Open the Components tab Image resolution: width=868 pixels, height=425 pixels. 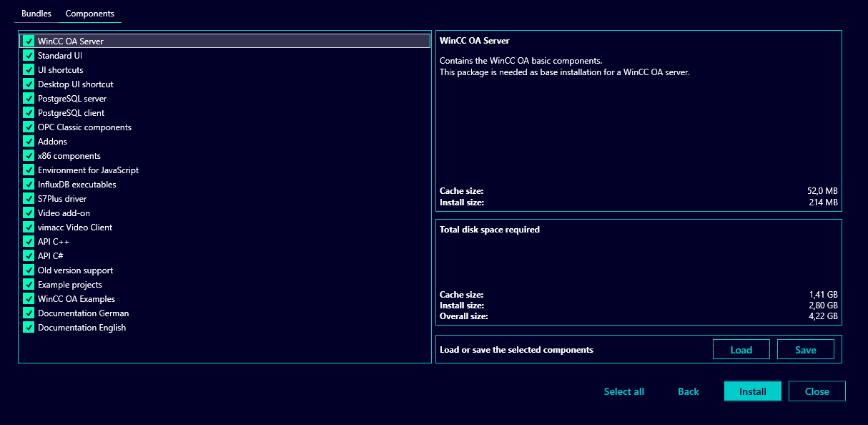(x=89, y=14)
